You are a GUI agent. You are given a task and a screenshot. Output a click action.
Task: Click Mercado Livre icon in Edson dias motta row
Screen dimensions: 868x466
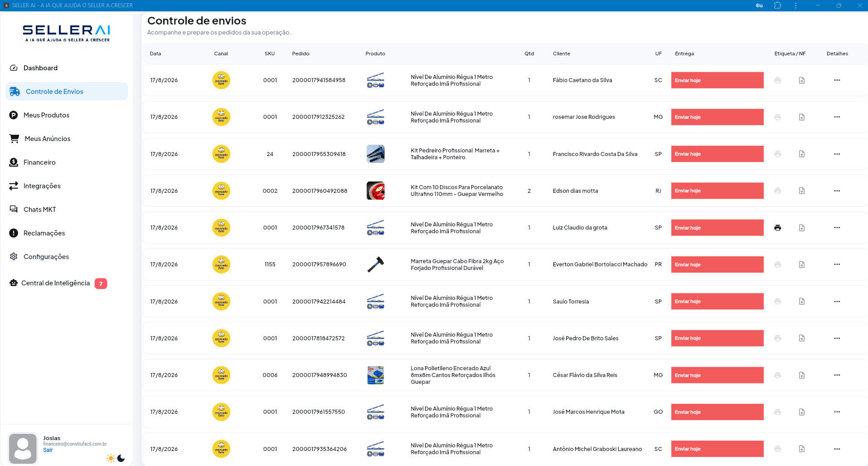tap(221, 191)
